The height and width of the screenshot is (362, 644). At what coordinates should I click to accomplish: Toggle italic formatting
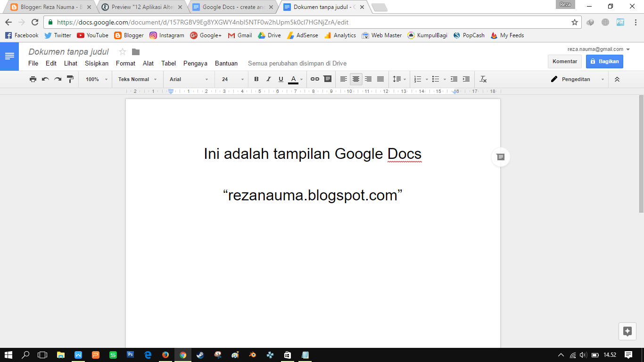tap(268, 79)
